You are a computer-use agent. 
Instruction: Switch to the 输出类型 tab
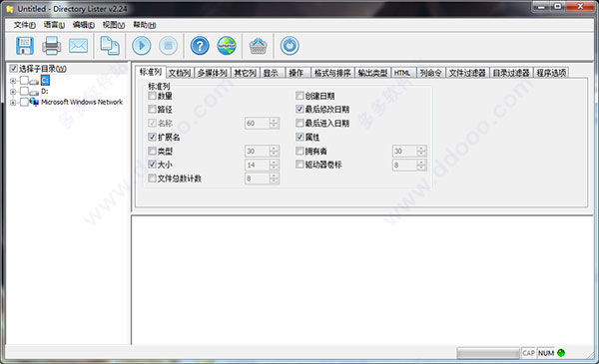[x=372, y=73]
